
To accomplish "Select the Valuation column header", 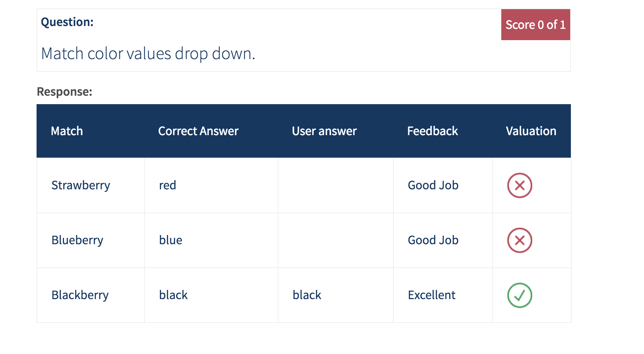I will (531, 131).
